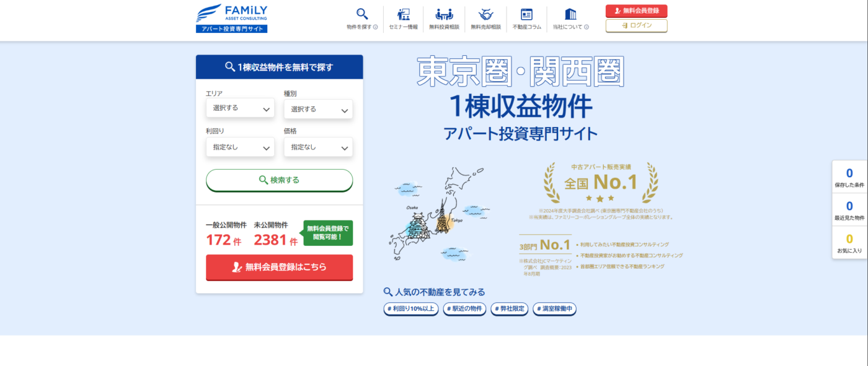Image resolution: width=868 pixels, height=366 pixels.
Task: Expand the 種別 property type dropdown
Action: tap(318, 108)
